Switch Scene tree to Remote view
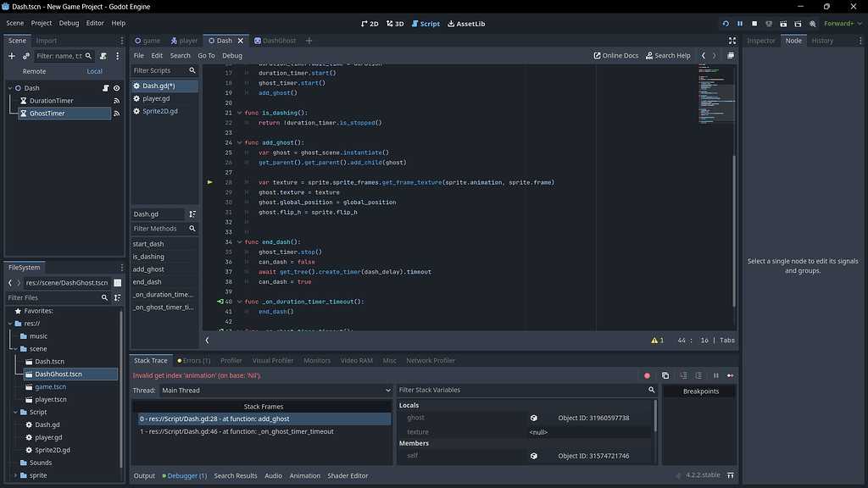Image resolution: width=868 pixels, height=488 pixels. (x=34, y=72)
